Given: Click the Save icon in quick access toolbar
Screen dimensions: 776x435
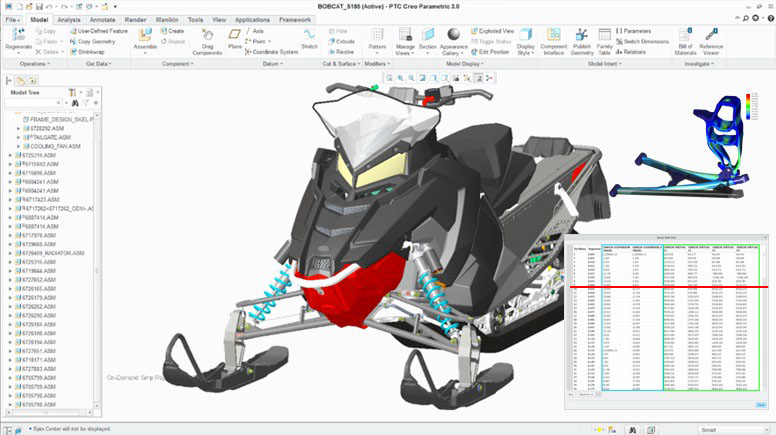Looking at the screenshot, I should click(x=40, y=6).
